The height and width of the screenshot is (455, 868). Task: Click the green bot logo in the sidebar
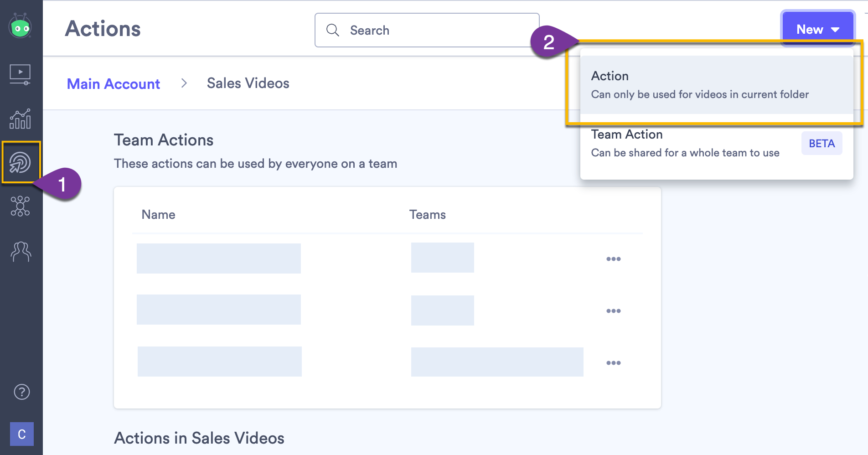21,26
